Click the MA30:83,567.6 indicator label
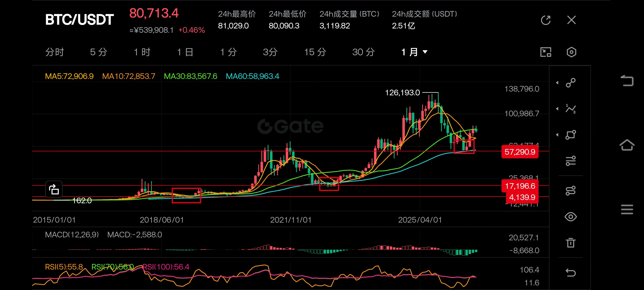The image size is (644, 290). point(191,76)
